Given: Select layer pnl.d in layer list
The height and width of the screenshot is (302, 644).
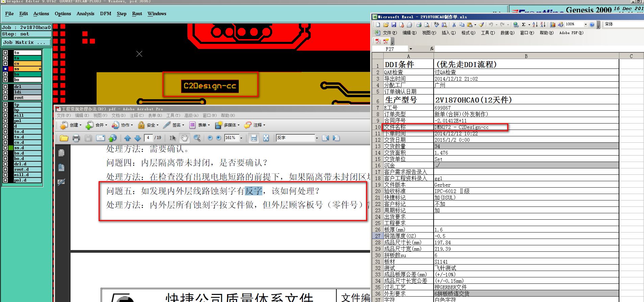Looking at the screenshot, I should pyautogui.click(x=27, y=180).
